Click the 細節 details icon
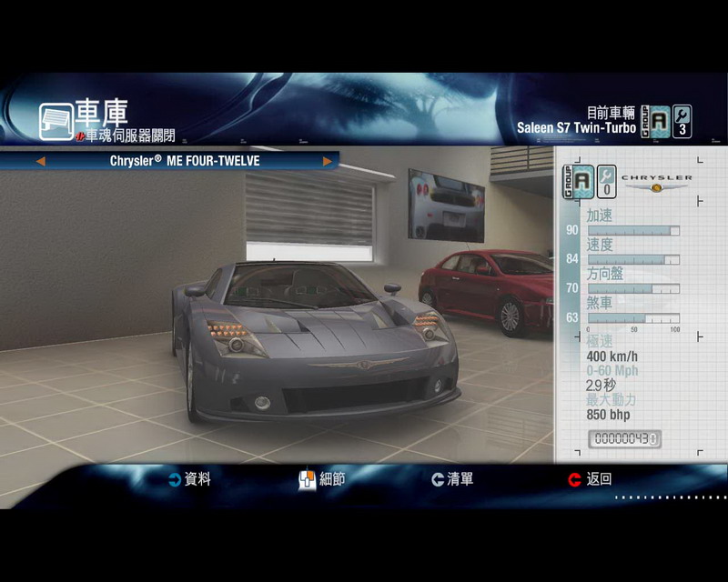The height and width of the screenshot is (582, 728). tap(307, 479)
